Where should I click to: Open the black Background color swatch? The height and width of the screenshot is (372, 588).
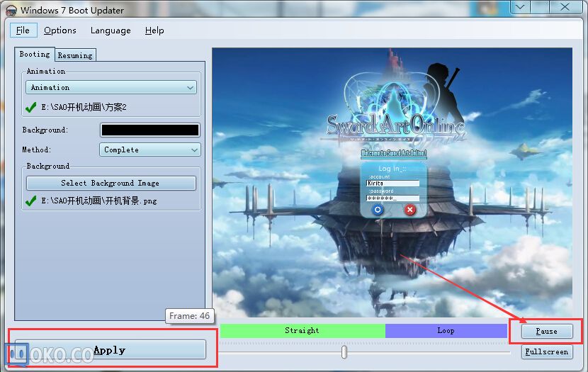[x=150, y=130]
